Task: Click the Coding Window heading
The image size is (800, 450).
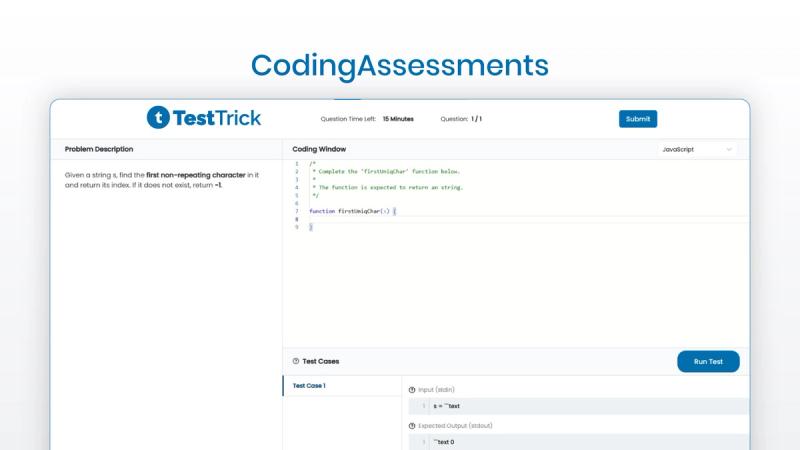Action: click(x=319, y=149)
